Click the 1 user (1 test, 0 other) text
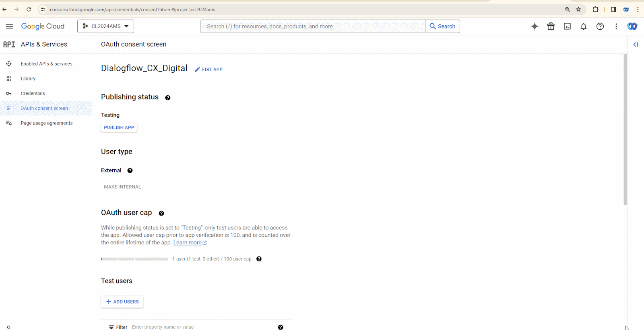 [x=196, y=259]
